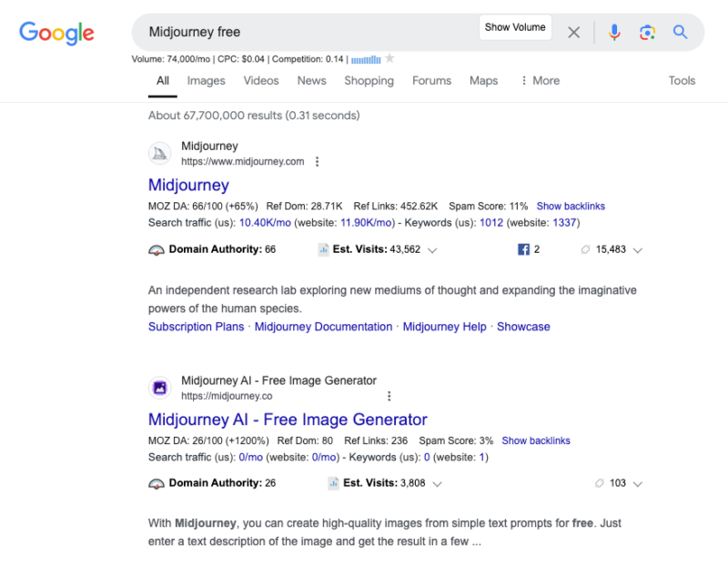Screen dimensions: 728x566
Task: Open the More search filters menu
Action: 540,81
